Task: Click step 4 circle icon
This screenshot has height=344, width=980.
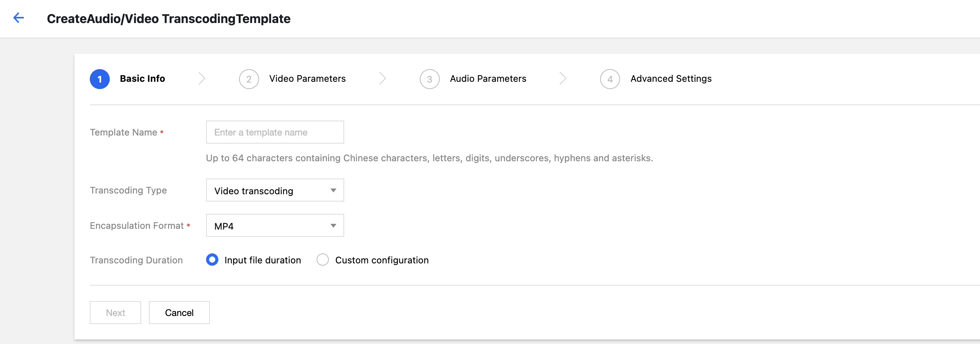Action: 610,79
